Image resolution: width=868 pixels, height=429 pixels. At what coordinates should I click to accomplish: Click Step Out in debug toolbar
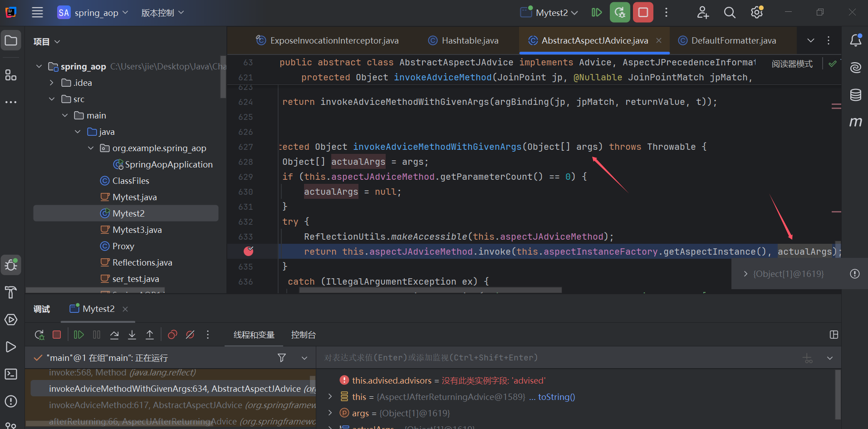point(150,335)
